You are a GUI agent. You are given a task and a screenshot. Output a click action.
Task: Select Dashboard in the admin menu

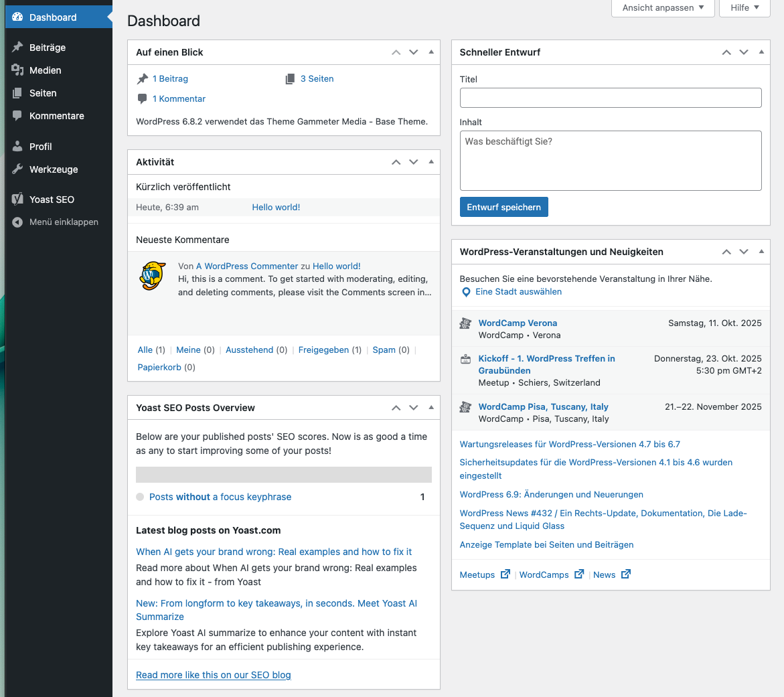pyautogui.click(x=53, y=17)
